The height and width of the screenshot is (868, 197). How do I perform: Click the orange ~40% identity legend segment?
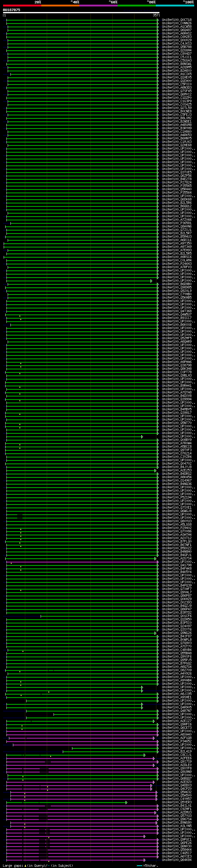coord(60,6)
